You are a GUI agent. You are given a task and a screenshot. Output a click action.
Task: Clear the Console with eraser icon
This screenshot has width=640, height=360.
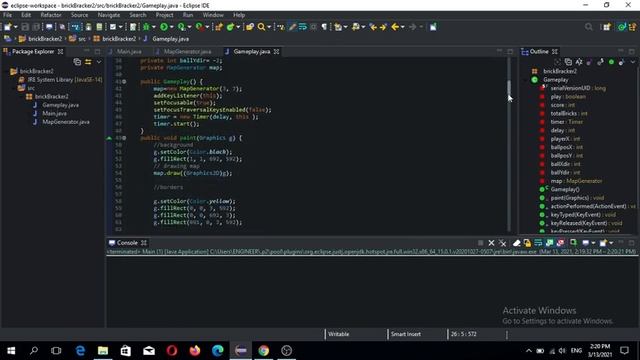pos(516,243)
